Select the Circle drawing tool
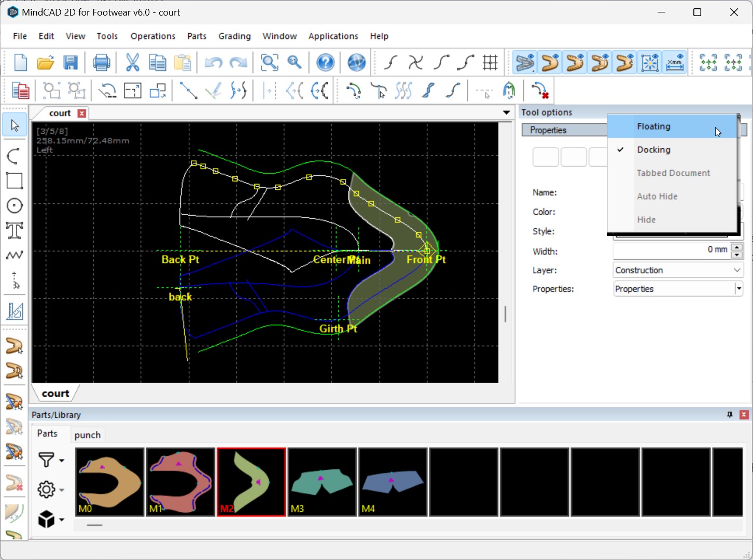This screenshot has height=560, width=753. [x=14, y=205]
